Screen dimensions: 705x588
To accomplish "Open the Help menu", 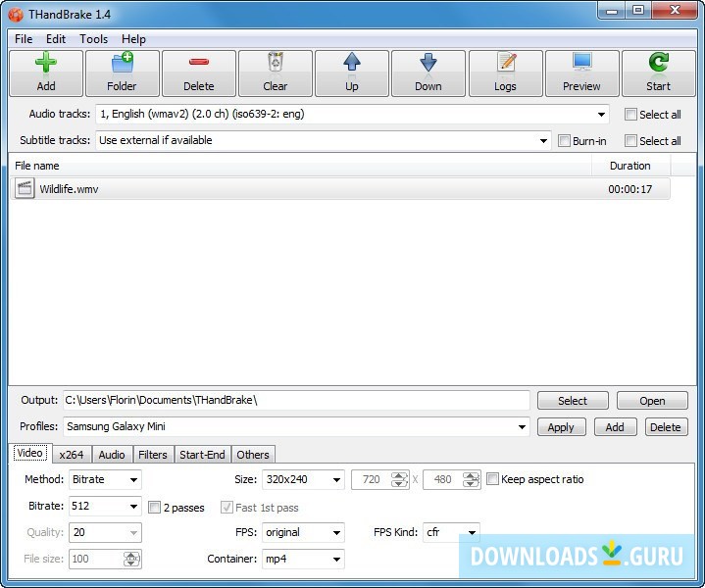I will pyautogui.click(x=133, y=39).
